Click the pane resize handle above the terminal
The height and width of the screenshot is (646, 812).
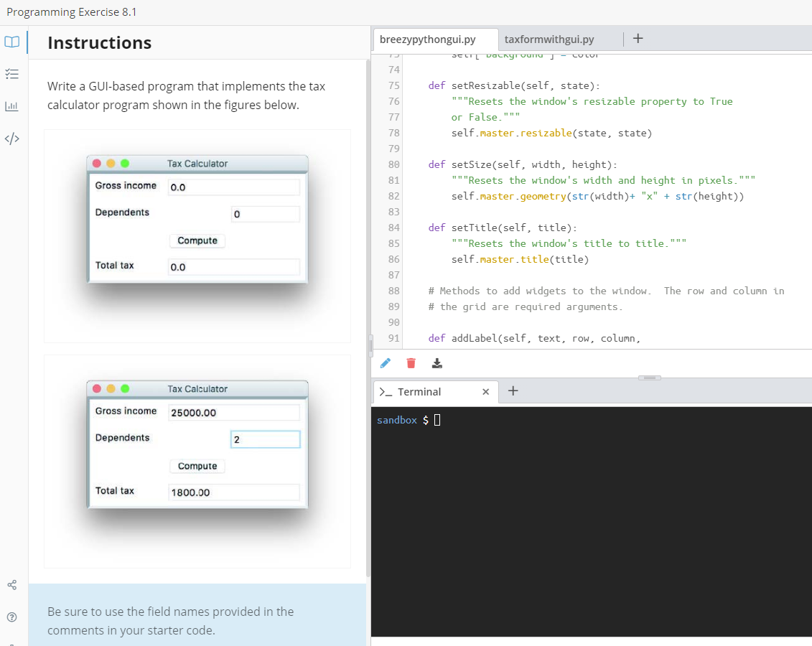click(x=650, y=378)
